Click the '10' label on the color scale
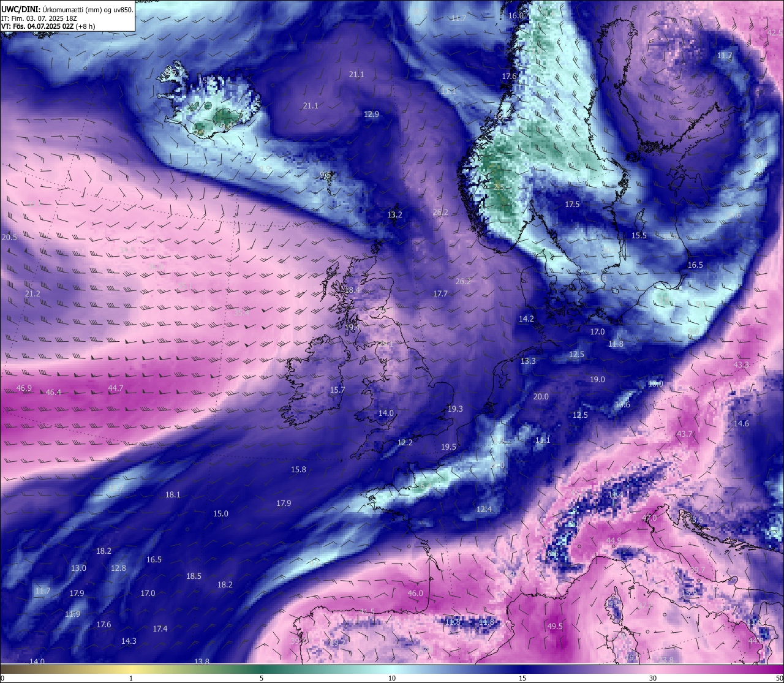The height and width of the screenshot is (683, 784). [391, 678]
